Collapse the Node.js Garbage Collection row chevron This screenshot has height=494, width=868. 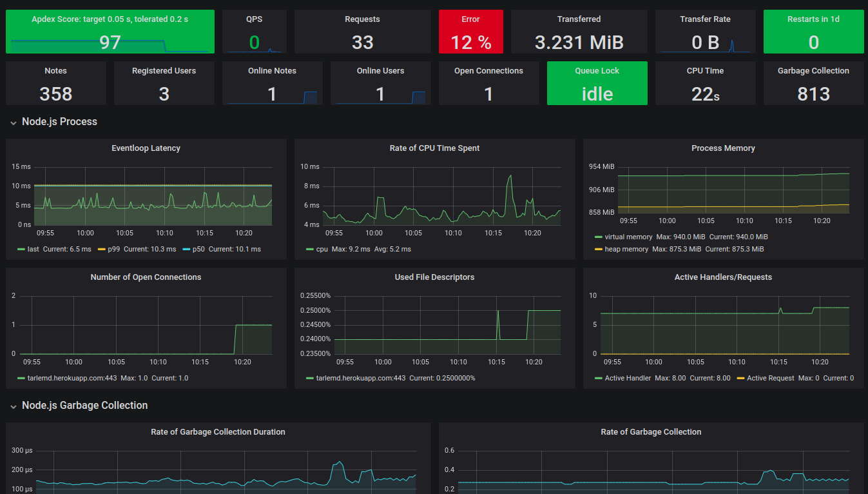[x=13, y=406]
